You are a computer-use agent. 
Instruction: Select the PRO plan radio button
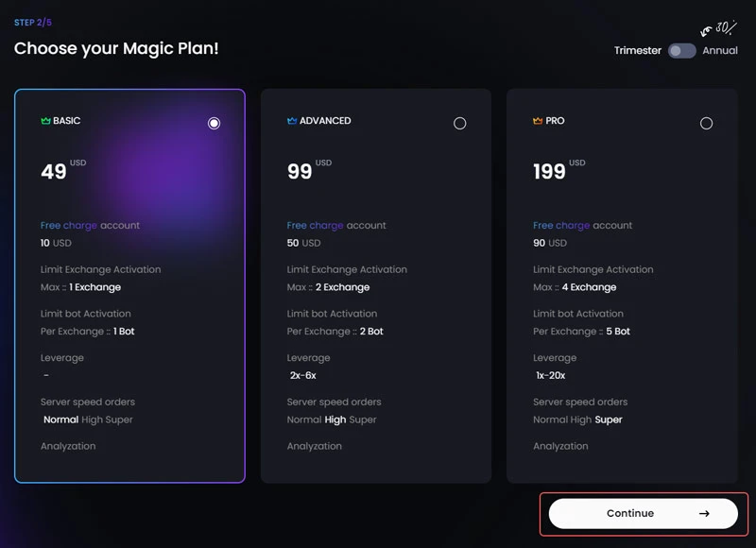point(706,123)
